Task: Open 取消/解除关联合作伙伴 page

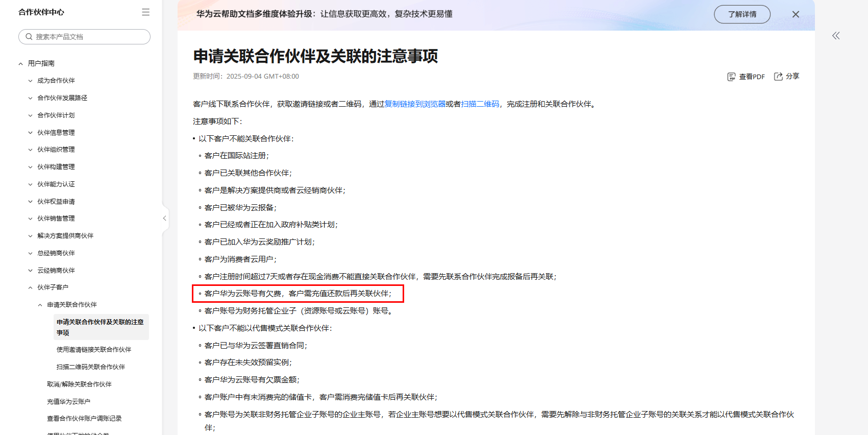Action: [79, 384]
